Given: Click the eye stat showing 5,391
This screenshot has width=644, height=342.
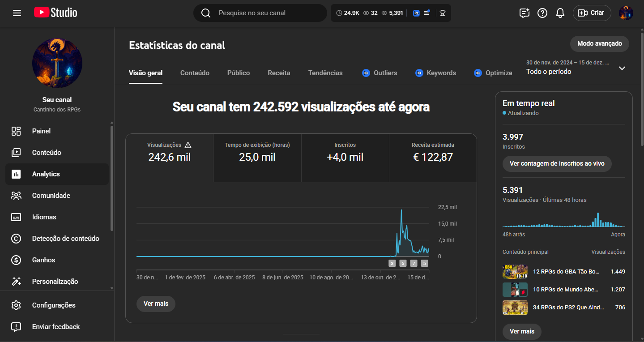Looking at the screenshot, I should (x=392, y=13).
